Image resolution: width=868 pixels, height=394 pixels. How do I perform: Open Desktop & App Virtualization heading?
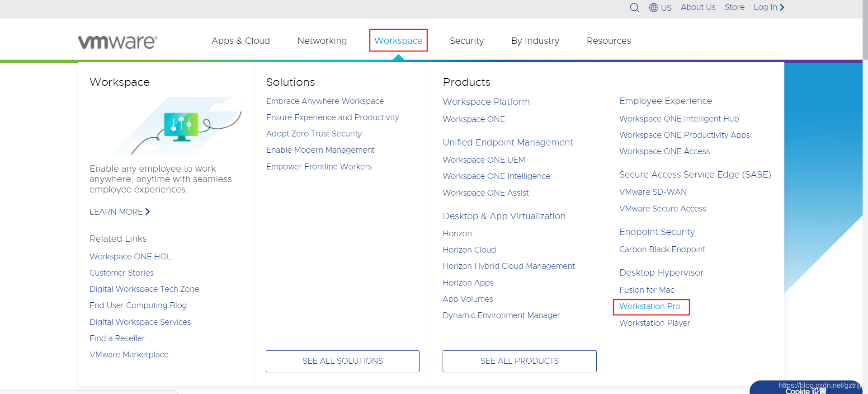coord(504,216)
